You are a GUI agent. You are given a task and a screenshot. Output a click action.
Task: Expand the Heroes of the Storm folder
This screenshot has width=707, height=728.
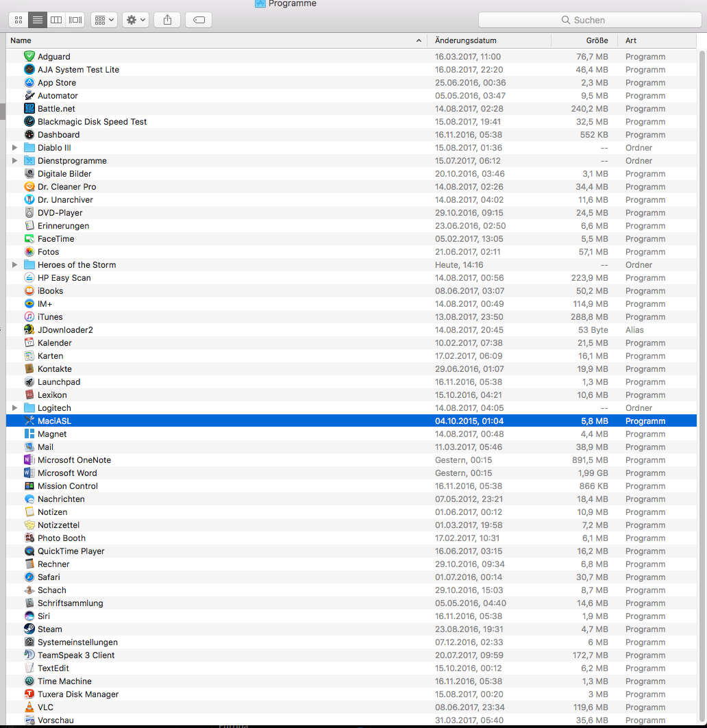14,264
